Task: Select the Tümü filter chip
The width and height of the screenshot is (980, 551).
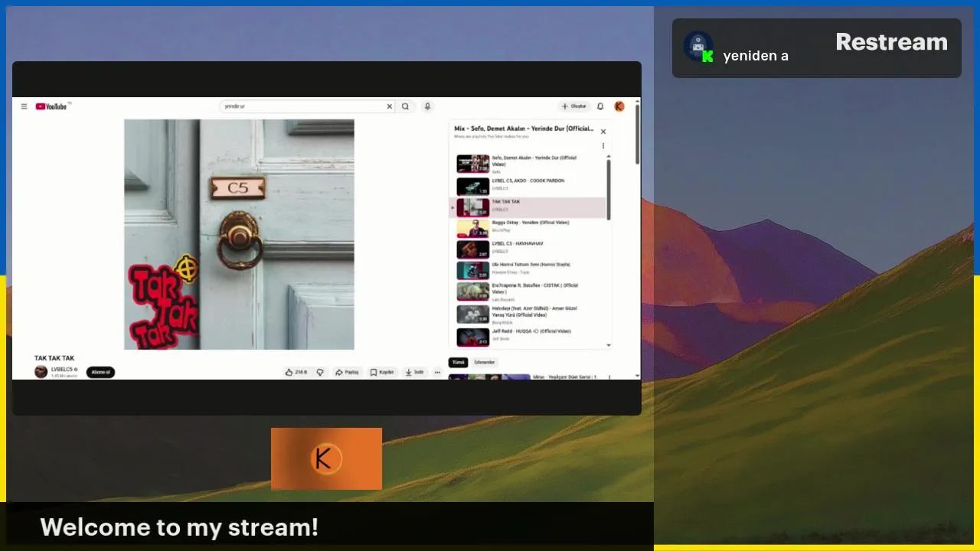Action: (x=458, y=362)
